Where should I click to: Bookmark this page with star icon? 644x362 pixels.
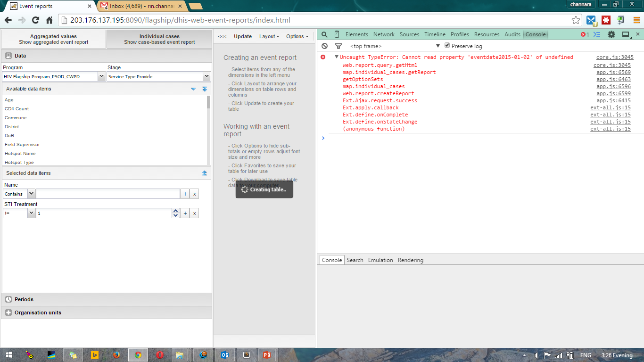click(x=576, y=20)
